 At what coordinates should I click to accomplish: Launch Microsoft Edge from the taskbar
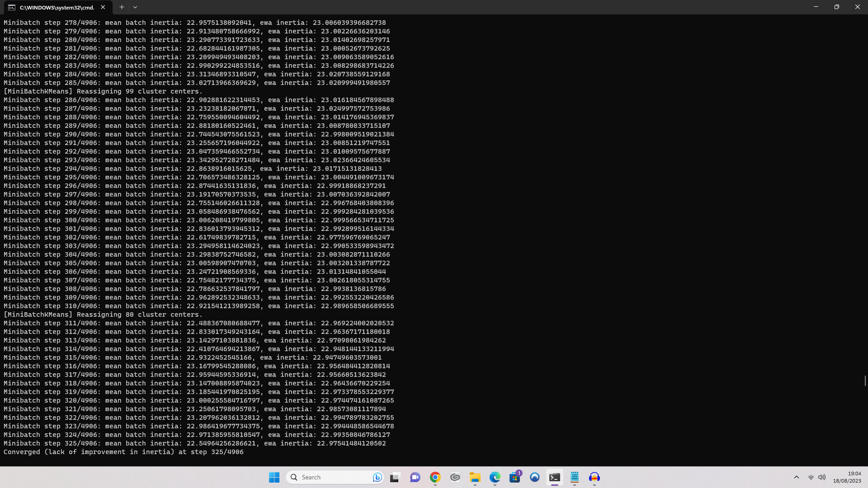(495, 477)
